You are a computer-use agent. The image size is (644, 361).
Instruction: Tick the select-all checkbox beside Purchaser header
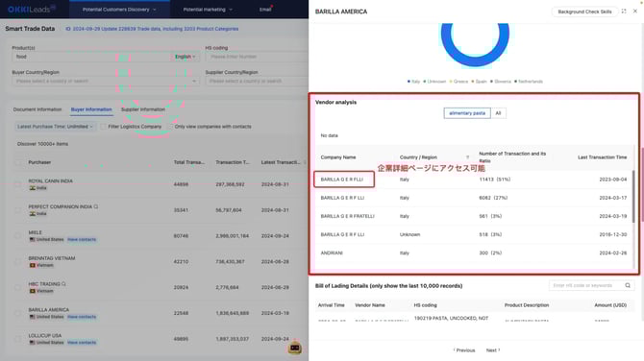click(x=17, y=162)
